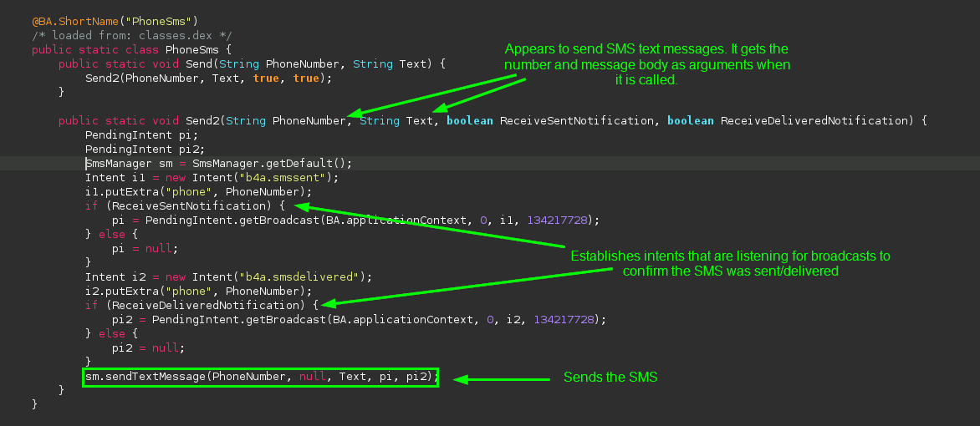Image resolution: width=980 pixels, height=426 pixels.
Task: Click the "SmsManager sm = SmsManager.getDefault();" line
Action: click(x=219, y=163)
